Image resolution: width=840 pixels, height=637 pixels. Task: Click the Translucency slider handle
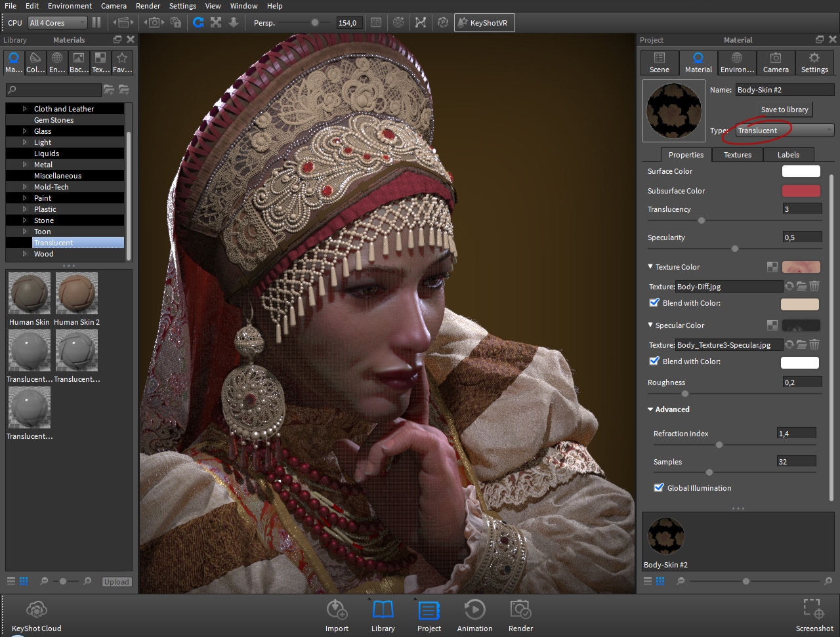[x=701, y=220]
